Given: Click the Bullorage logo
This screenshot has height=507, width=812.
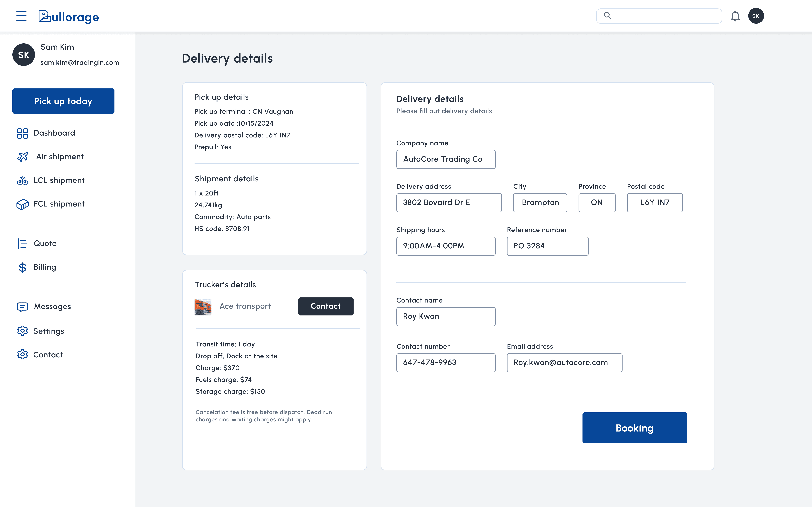Looking at the screenshot, I should (69, 16).
